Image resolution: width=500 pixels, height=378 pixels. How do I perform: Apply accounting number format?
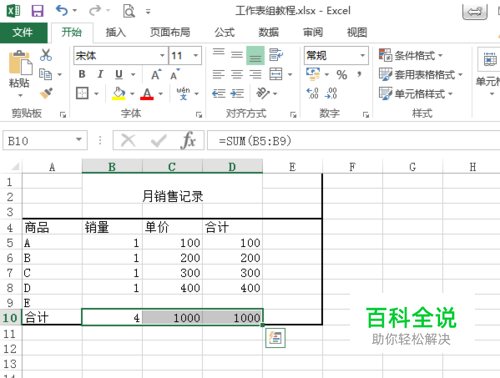(x=313, y=74)
